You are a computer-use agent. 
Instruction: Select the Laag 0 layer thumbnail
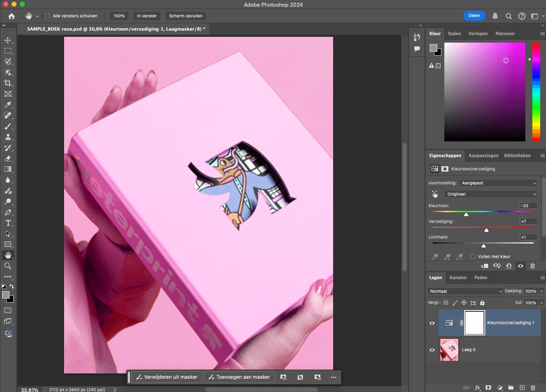click(449, 349)
